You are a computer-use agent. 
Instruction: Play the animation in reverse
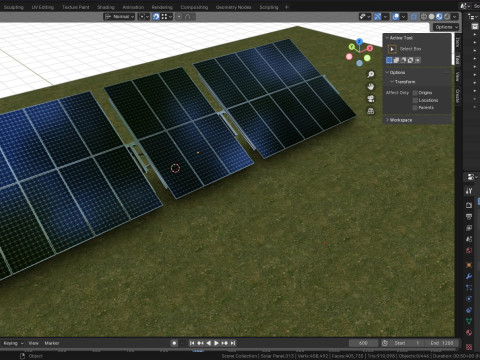pyautogui.click(x=208, y=343)
